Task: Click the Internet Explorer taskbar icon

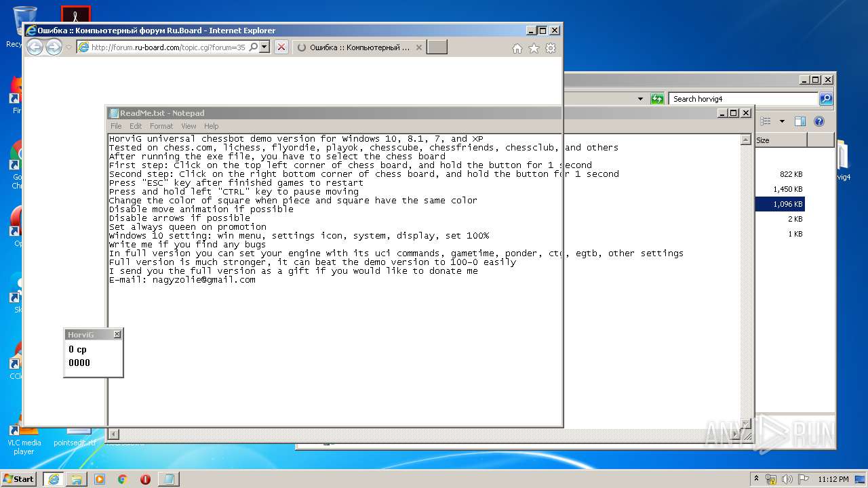Action: [x=54, y=479]
